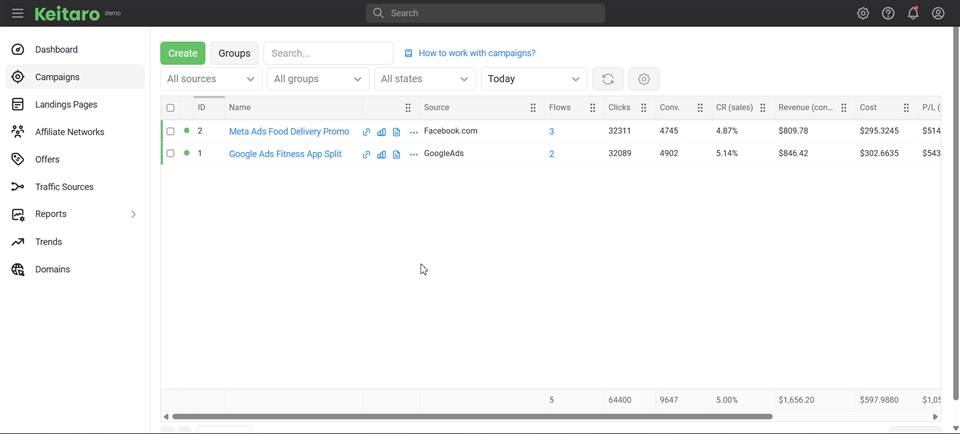Check the Meta Ads Food Delivery row checkbox
Image resolution: width=960 pixels, height=434 pixels.
click(x=170, y=131)
